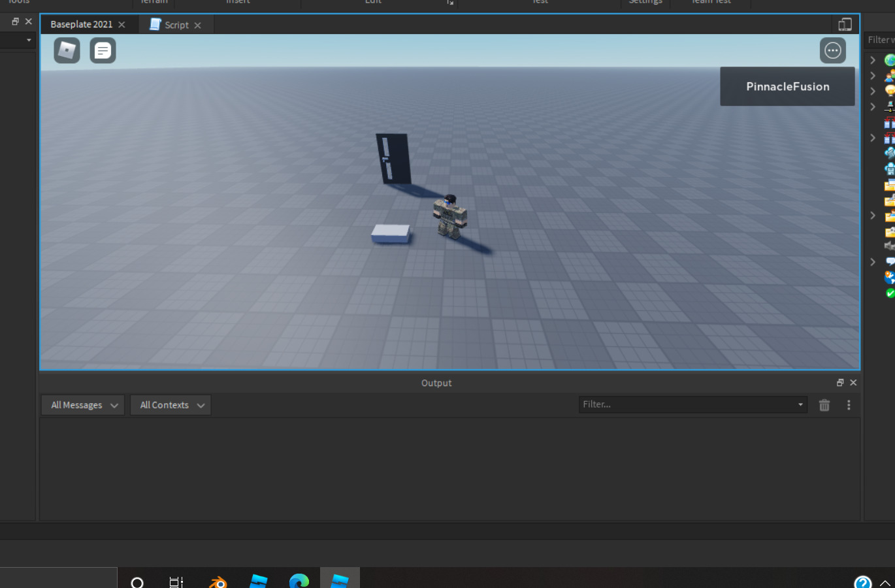Clear the Output log with the trash icon

[x=824, y=405]
